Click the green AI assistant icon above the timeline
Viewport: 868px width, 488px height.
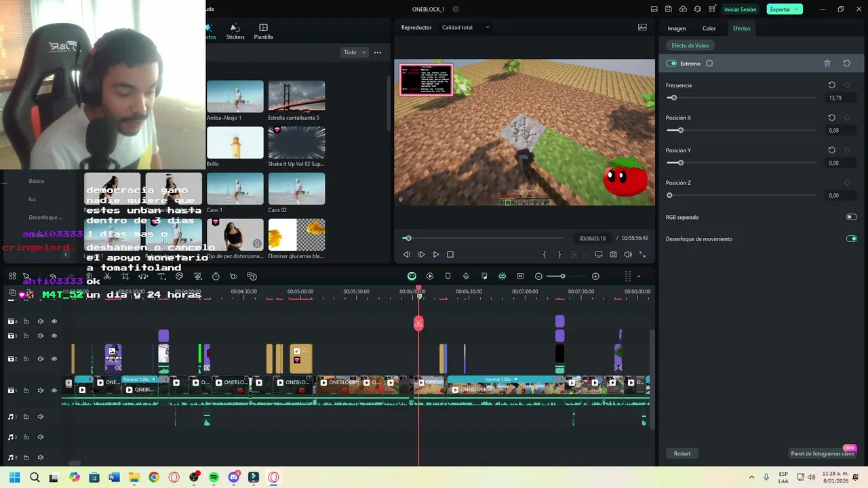pos(412,277)
